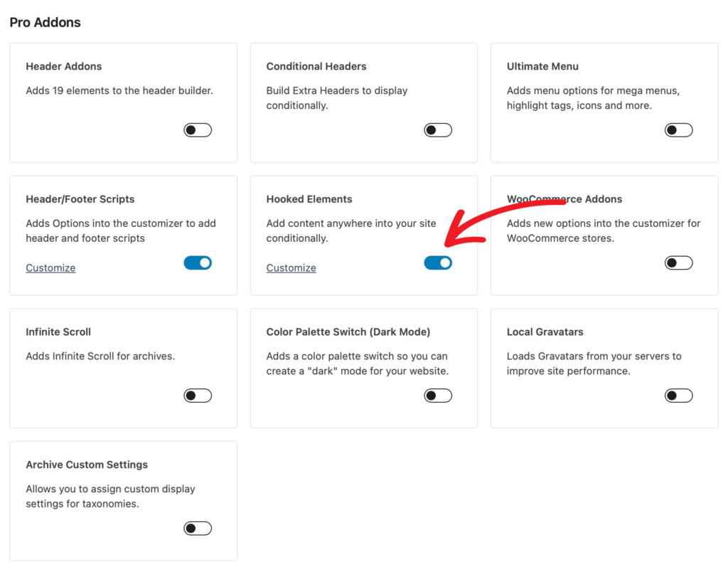
Task: Enable Archive Custom Settings toggle
Action: pyautogui.click(x=198, y=529)
